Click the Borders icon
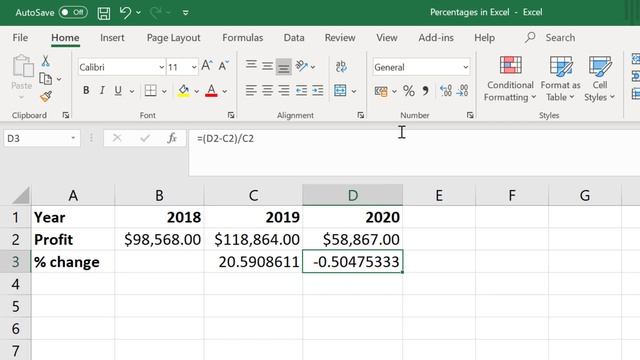This screenshot has height=360, width=640. (151, 90)
